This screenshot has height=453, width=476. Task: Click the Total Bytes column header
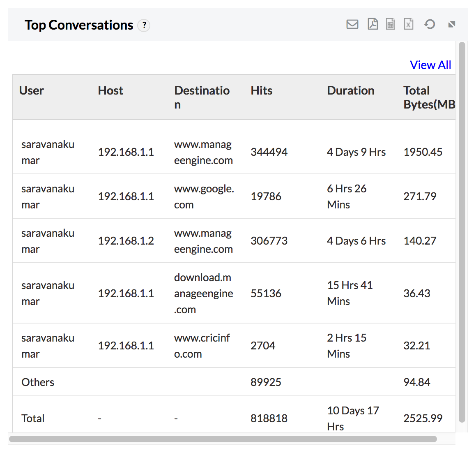428,97
